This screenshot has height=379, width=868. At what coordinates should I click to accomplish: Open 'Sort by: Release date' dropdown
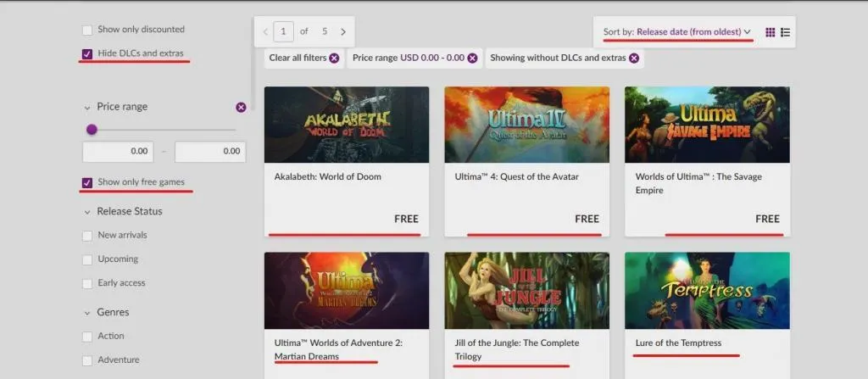[x=677, y=32]
